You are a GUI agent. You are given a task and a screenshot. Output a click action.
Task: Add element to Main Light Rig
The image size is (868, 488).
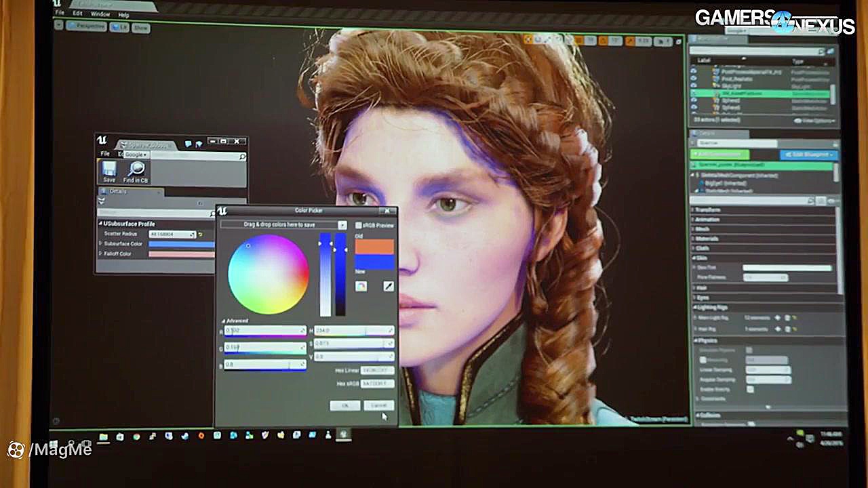click(x=778, y=317)
